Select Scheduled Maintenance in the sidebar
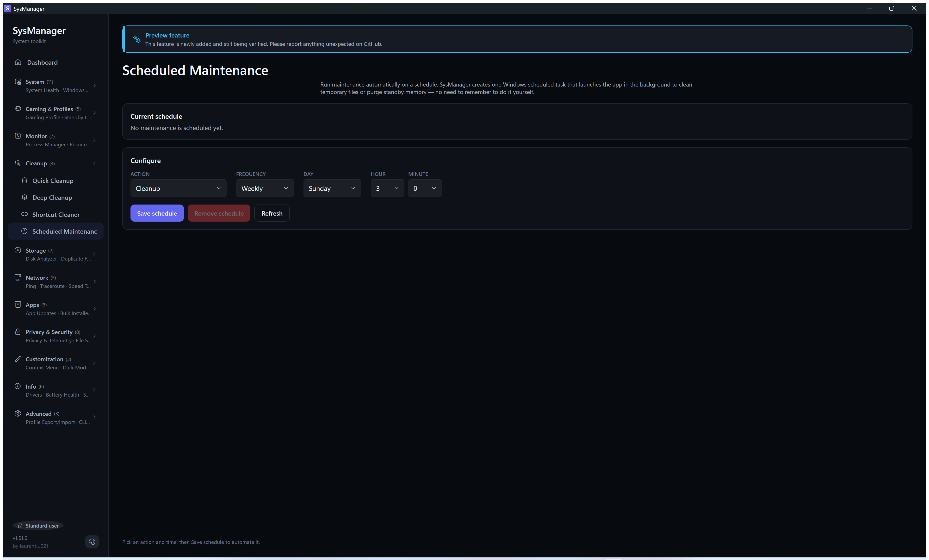 [56, 231]
